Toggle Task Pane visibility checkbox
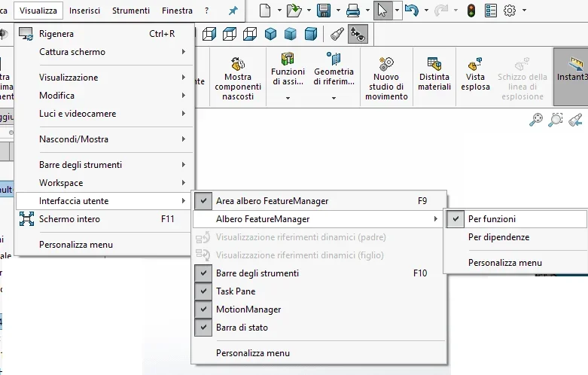The image size is (588, 375). pos(203,291)
